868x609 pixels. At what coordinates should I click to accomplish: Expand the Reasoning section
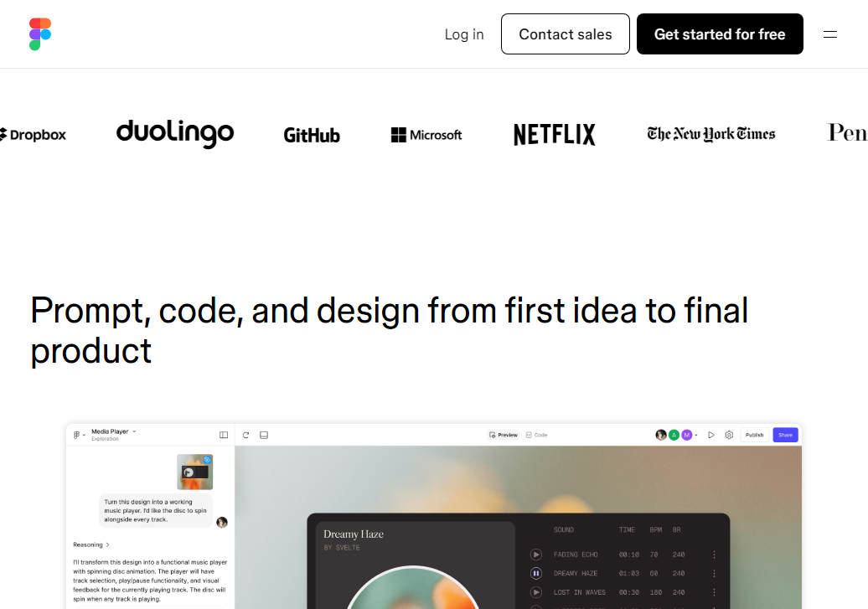pos(91,544)
